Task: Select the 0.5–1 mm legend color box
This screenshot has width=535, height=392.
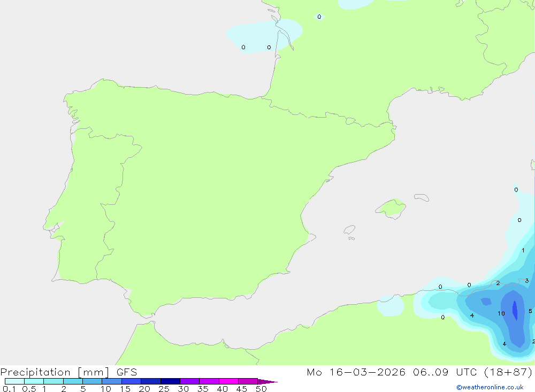Action: pos(34,381)
